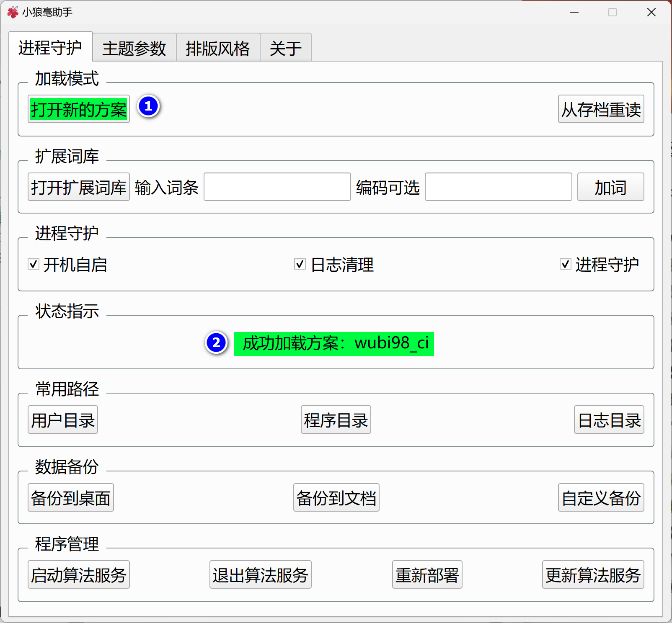Open the 程序目录 path

click(x=336, y=420)
